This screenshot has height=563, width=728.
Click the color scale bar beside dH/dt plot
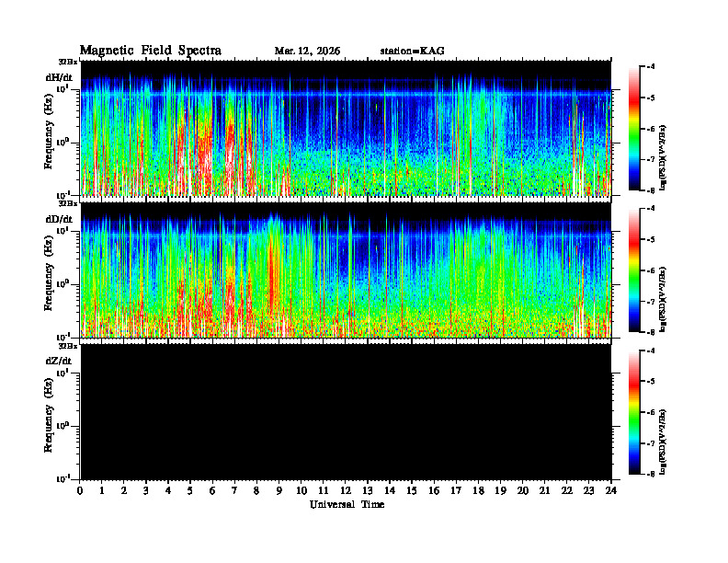tap(633, 129)
